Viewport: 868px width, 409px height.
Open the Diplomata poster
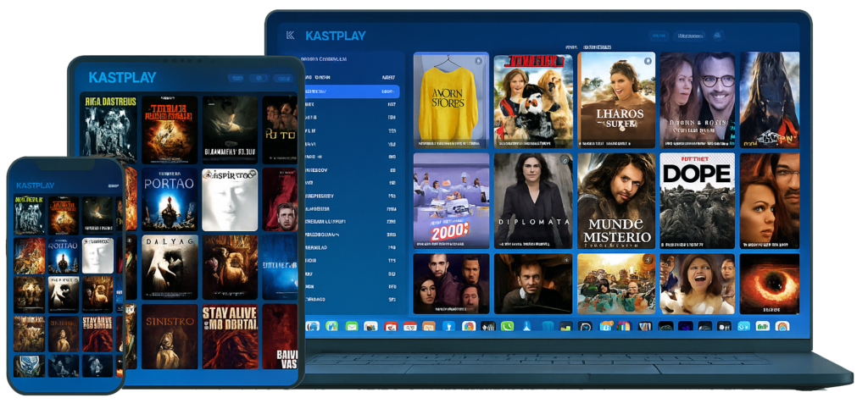(x=532, y=200)
